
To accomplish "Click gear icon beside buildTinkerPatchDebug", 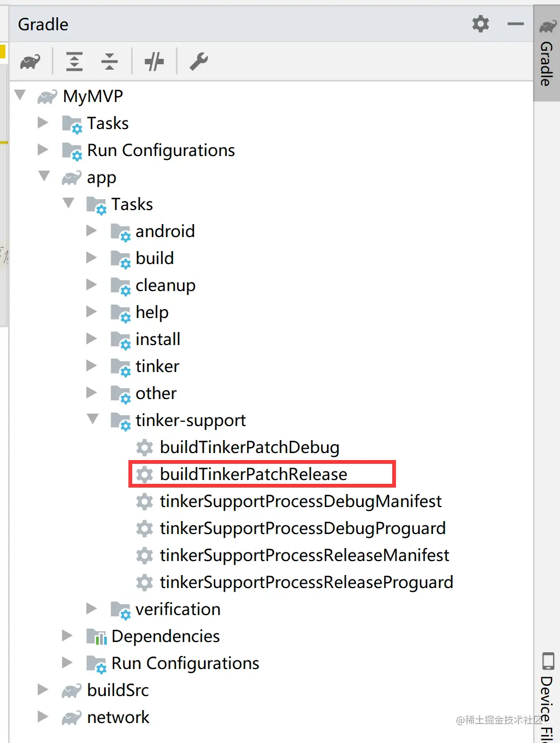I will click(144, 447).
